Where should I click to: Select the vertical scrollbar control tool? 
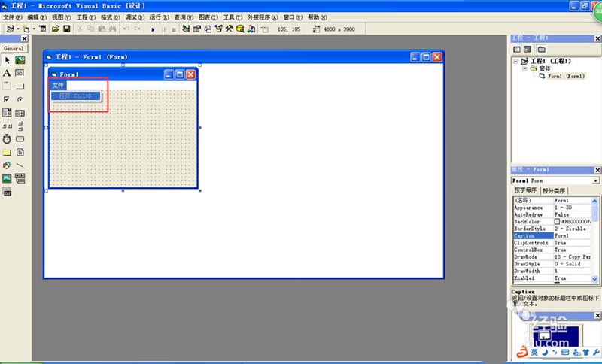pyautogui.click(x=20, y=126)
